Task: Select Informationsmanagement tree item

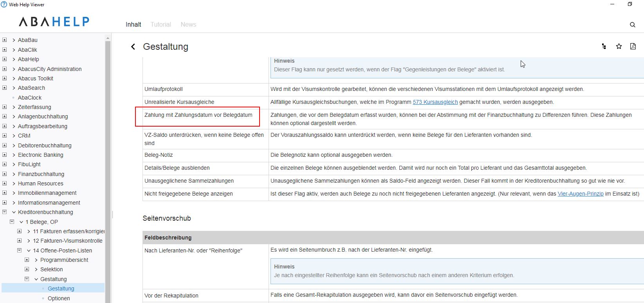Action: click(49, 203)
